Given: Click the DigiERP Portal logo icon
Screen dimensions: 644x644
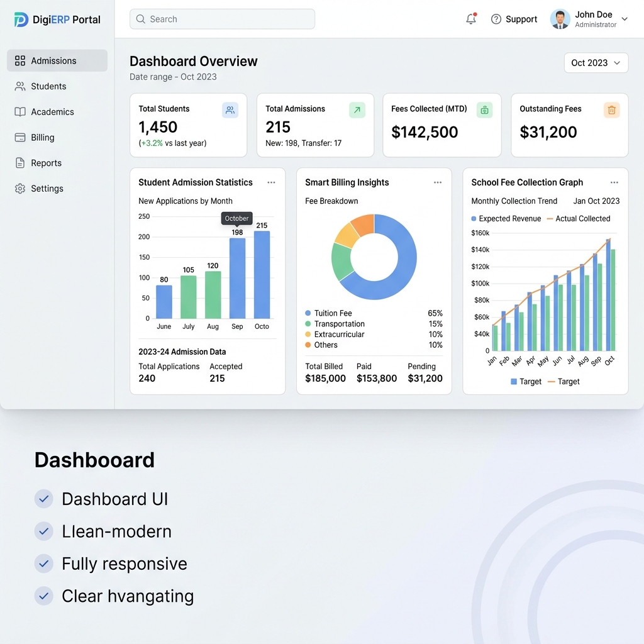Looking at the screenshot, I should (x=21, y=19).
